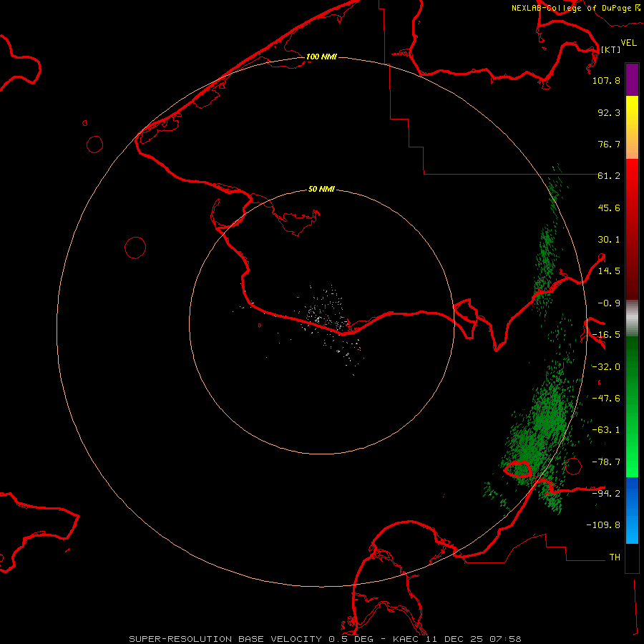The width and height of the screenshot is (644, 644).
Task: Select the 107.8 value on velocity scale
Action: [606, 80]
